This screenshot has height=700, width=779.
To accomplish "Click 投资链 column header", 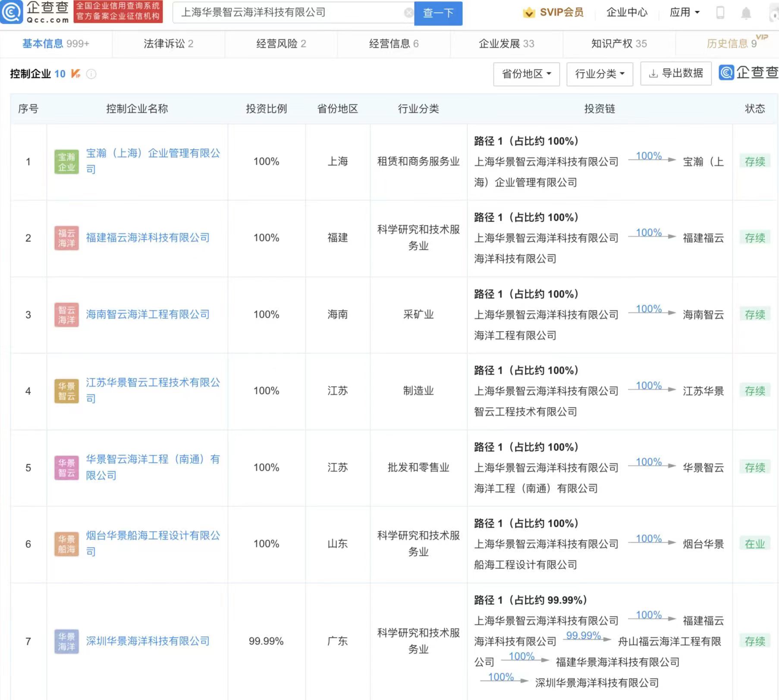I will click(600, 109).
